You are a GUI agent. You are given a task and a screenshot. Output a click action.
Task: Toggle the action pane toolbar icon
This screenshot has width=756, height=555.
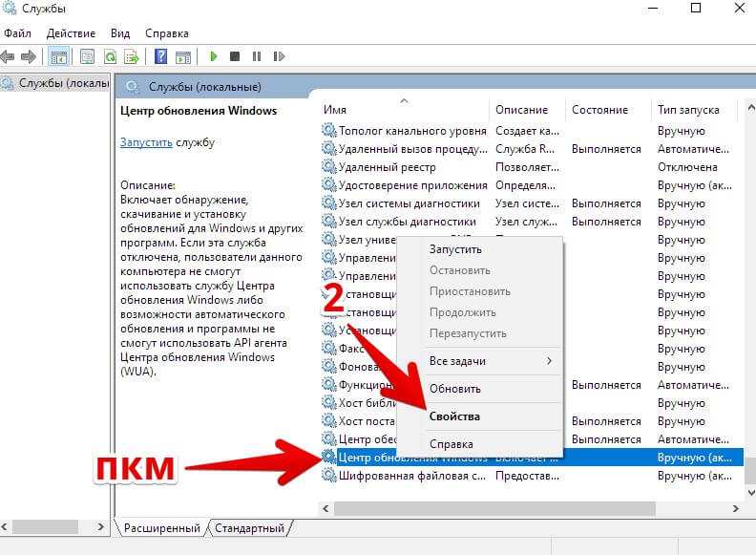coord(183,57)
